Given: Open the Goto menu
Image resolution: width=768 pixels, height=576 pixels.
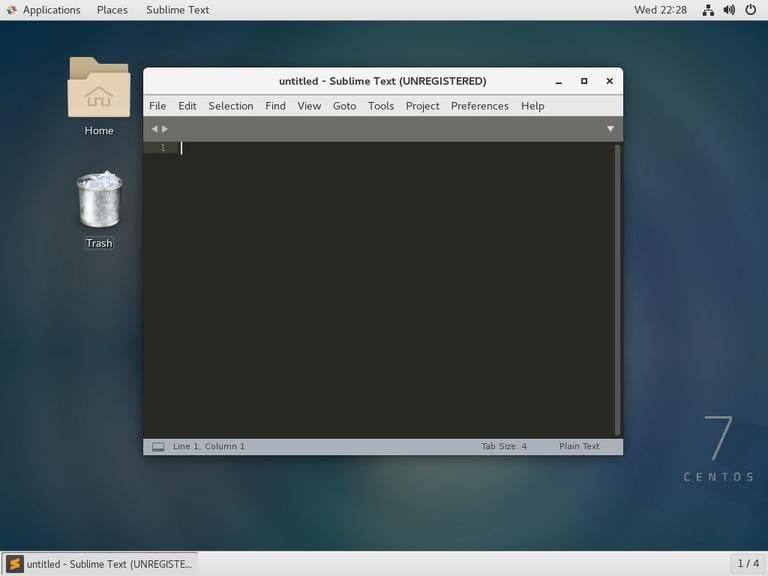Looking at the screenshot, I should tap(344, 106).
